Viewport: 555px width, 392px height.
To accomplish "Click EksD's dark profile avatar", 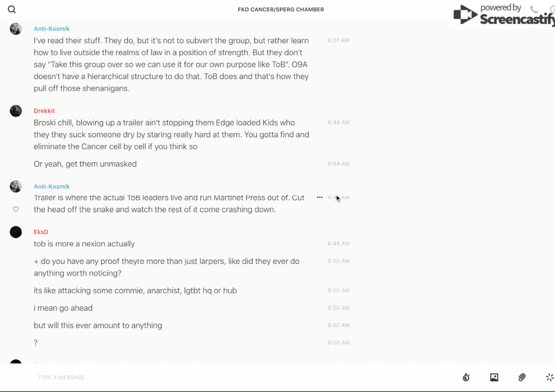I will pos(16,232).
